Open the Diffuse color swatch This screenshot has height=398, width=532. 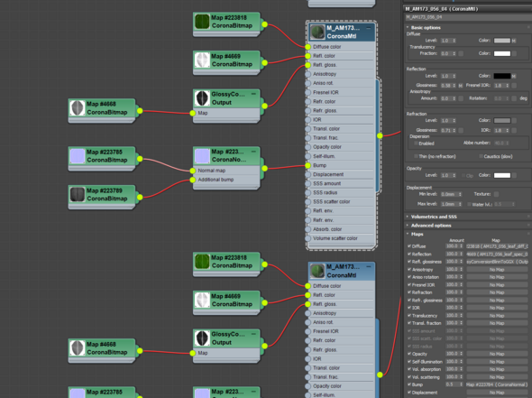502,41
